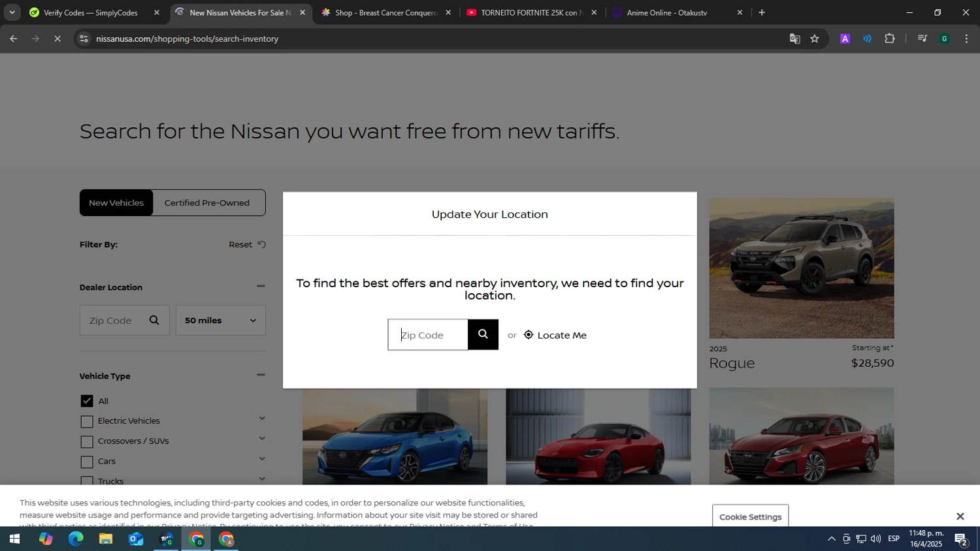980x551 pixels.
Task: Open the 50 miles distance dropdown
Action: [221, 320]
